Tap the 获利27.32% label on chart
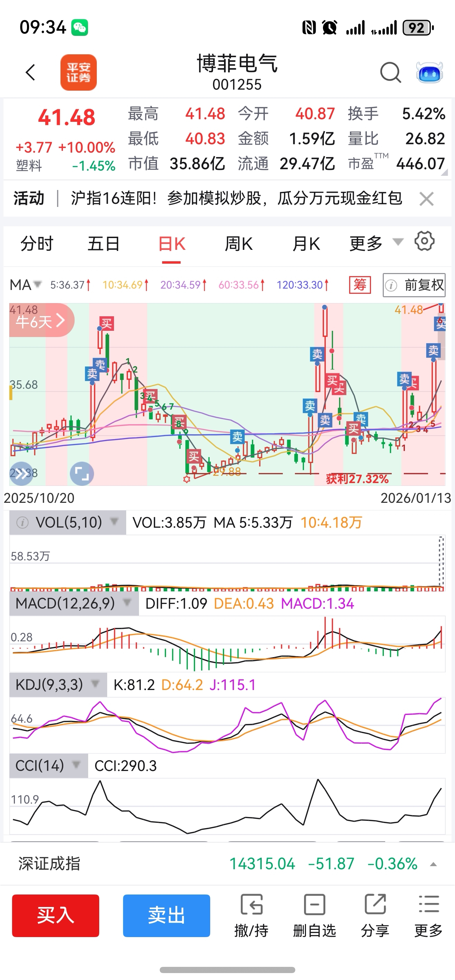 pyautogui.click(x=357, y=479)
